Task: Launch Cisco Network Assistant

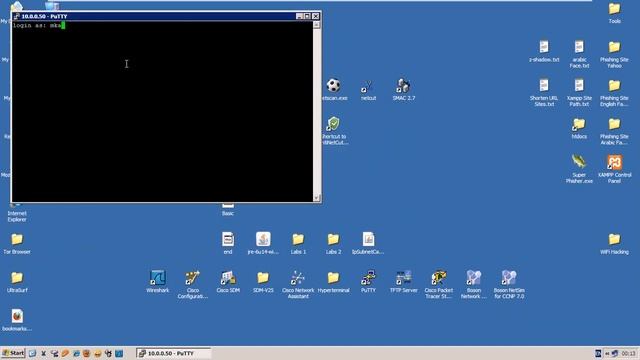Action: pyautogui.click(x=298, y=284)
